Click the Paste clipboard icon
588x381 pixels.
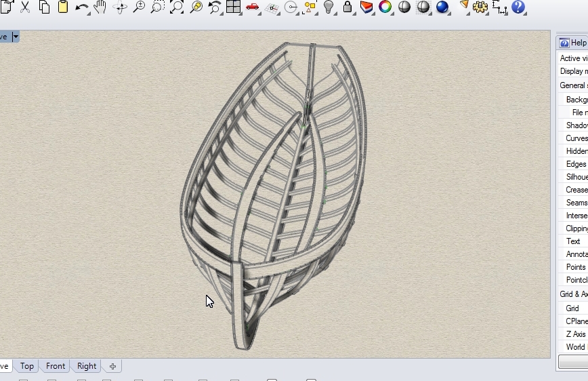[63, 7]
